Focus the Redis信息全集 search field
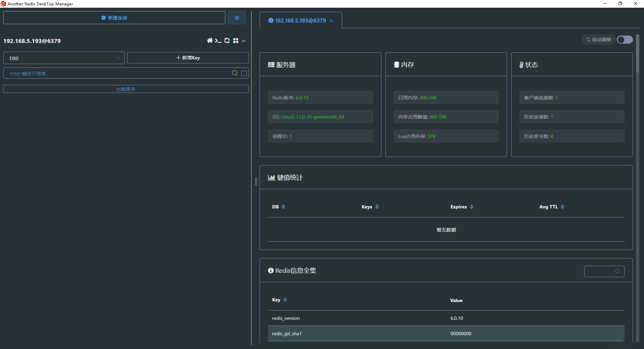Image resolution: width=644 pixels, height=349 pixels. [604, 271]
